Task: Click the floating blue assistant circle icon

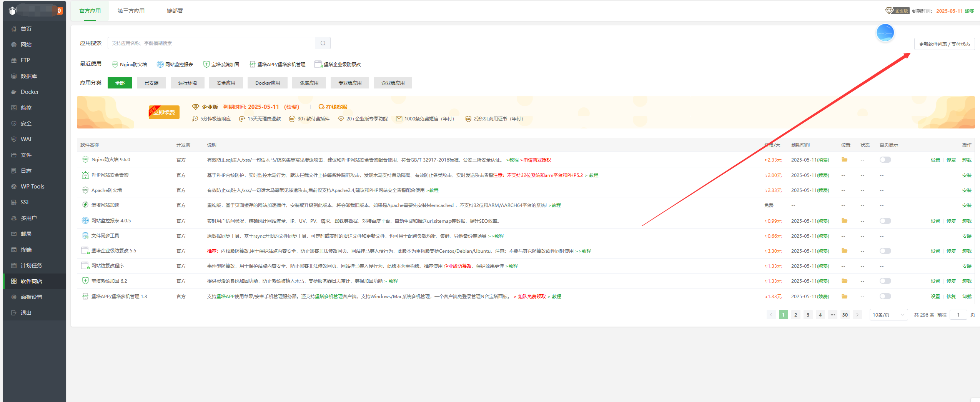Action: tap(885, 33)
